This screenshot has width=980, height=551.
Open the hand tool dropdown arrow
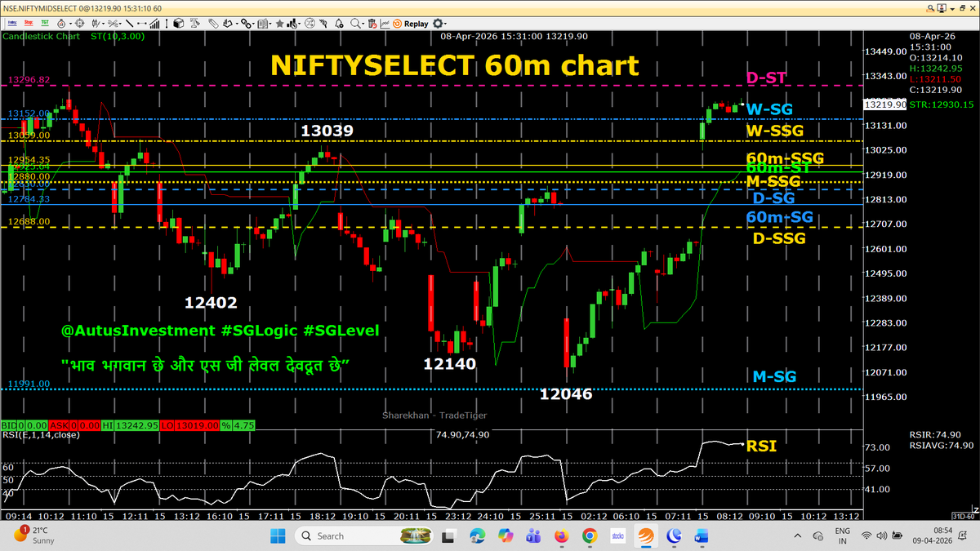pos(236,24)
